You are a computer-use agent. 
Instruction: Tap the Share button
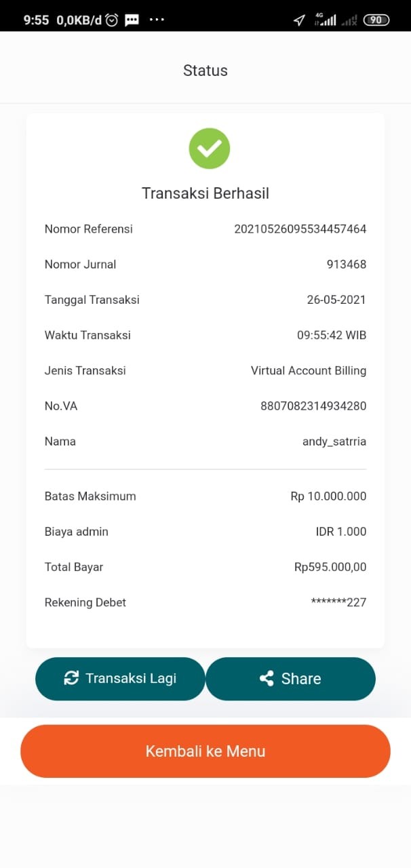pyautogui.click(x=290, y=678)
